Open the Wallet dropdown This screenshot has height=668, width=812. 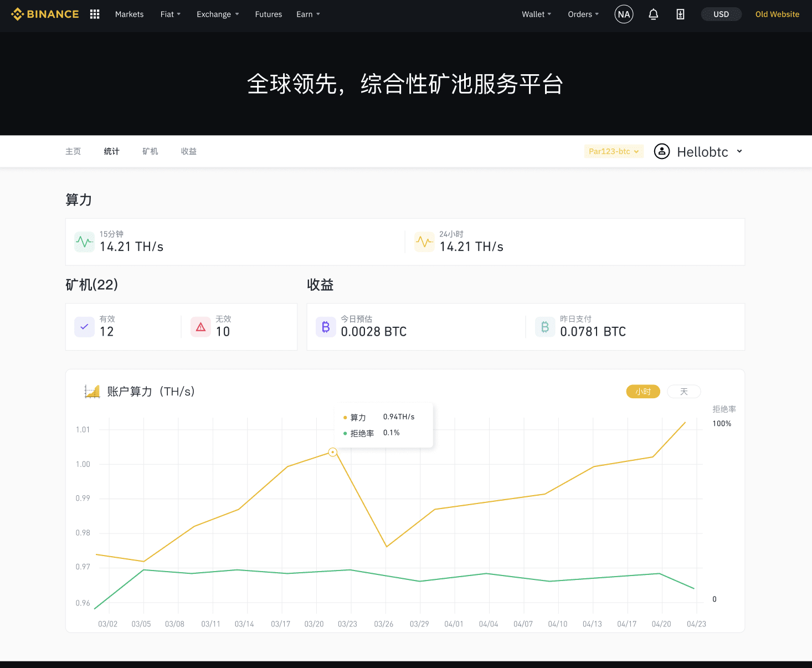tap(536, 14)
